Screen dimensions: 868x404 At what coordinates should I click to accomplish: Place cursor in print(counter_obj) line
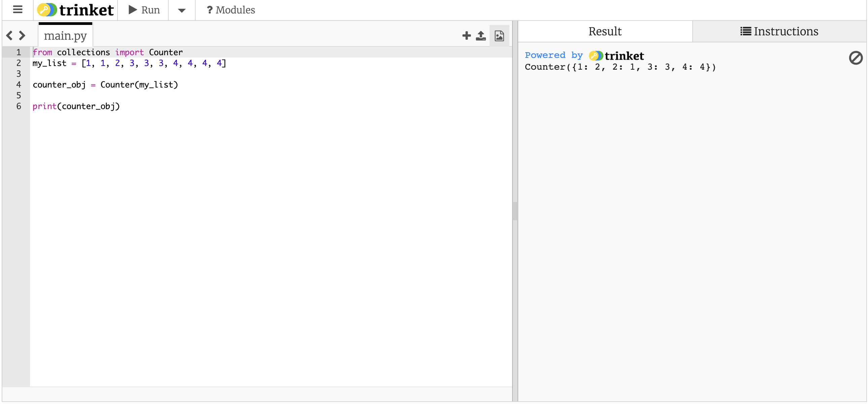click(x=76, y=106)
